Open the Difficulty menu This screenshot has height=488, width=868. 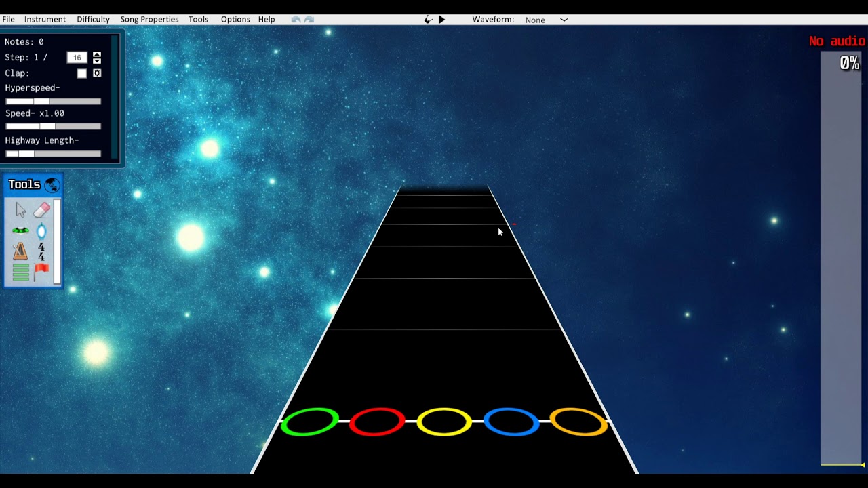[x=93, y=20]
